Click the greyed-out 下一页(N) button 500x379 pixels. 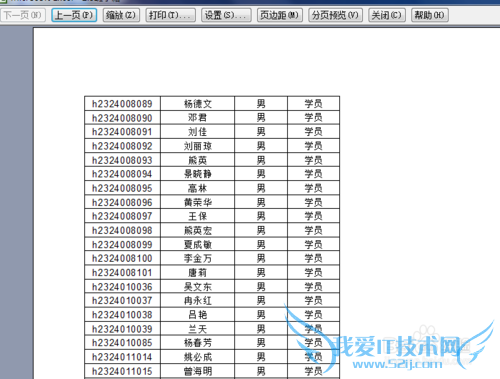click(23, 15)
